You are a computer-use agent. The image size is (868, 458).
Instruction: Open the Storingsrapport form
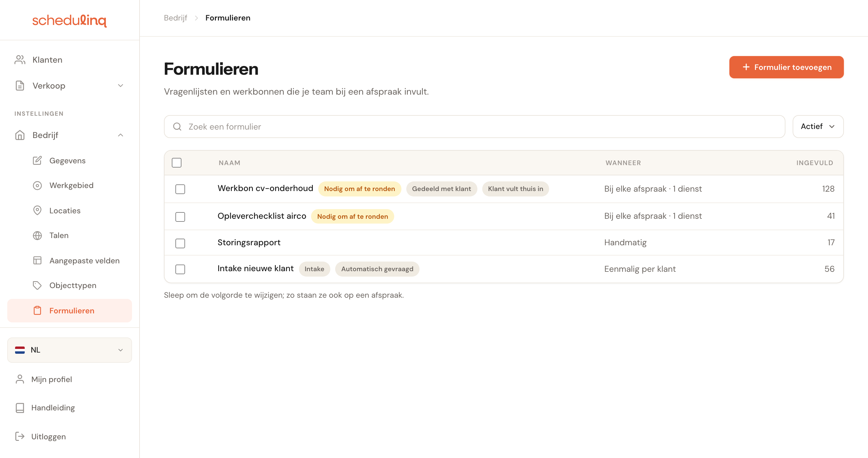pyautogui.click(x=249, y=243)
